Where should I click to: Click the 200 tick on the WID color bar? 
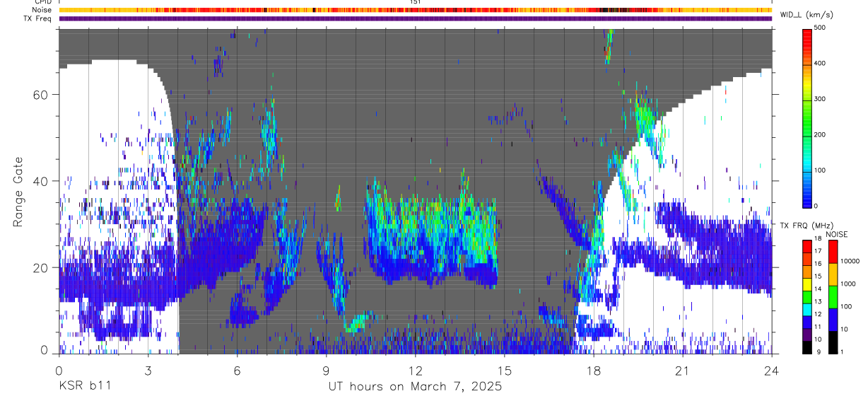click(821, 134)
